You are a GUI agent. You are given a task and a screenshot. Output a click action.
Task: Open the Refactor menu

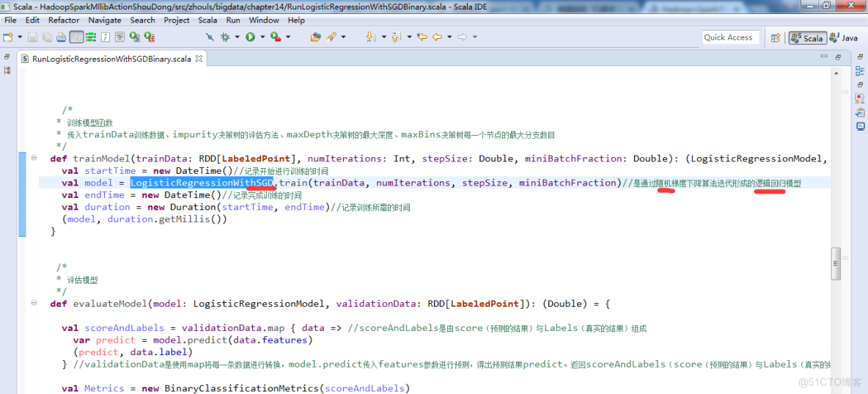(x=64, y=20)
